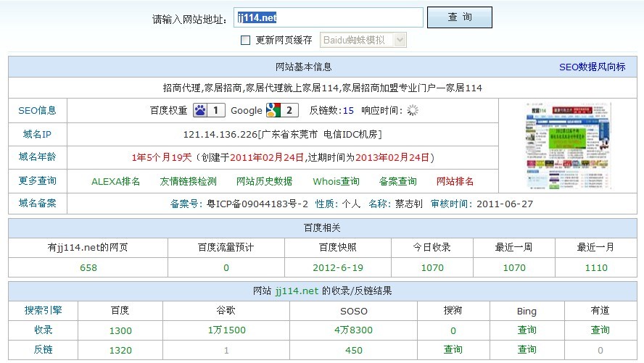The width and height of the screenshot is (644, 363).
Task: Click the review date 2011-06-27
Action: point(505,204)
